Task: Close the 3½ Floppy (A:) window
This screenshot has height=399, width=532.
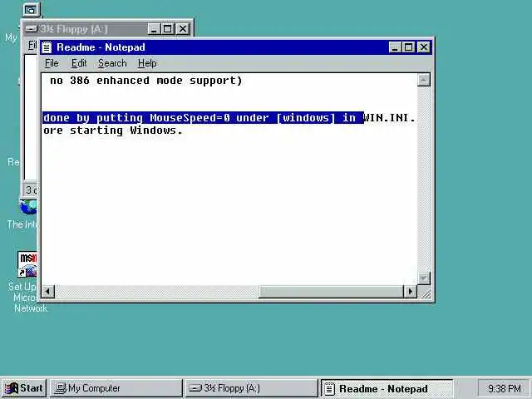Action: (183, 29)
